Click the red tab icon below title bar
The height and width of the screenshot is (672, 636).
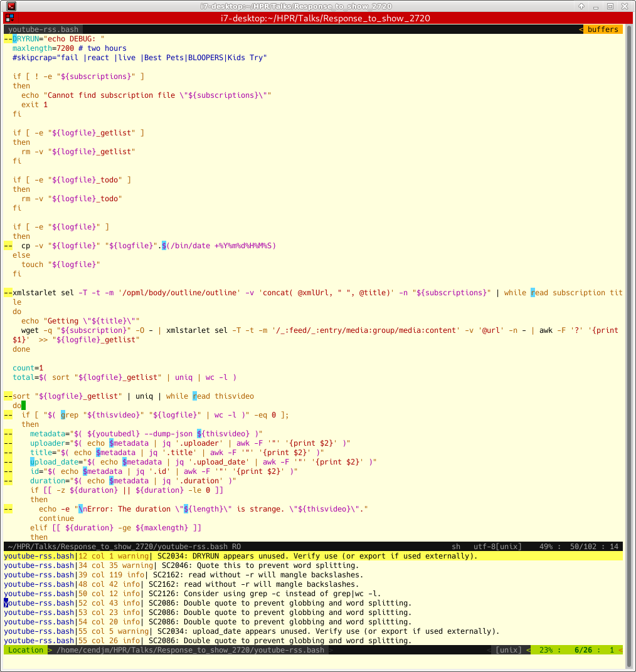9,18
